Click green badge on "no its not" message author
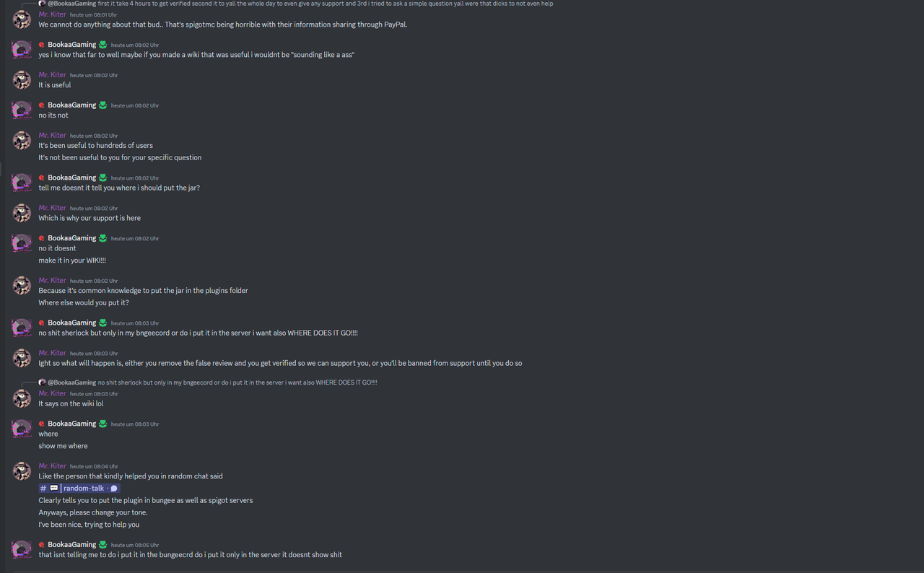The width and height of the screenshot is (924, 573). (103, 105)
